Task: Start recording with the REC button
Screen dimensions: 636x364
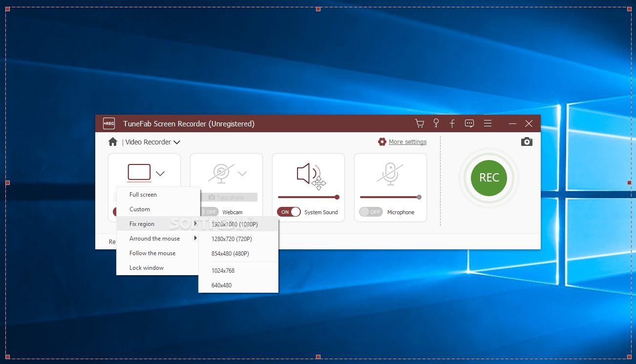Action: coord(489,178)
